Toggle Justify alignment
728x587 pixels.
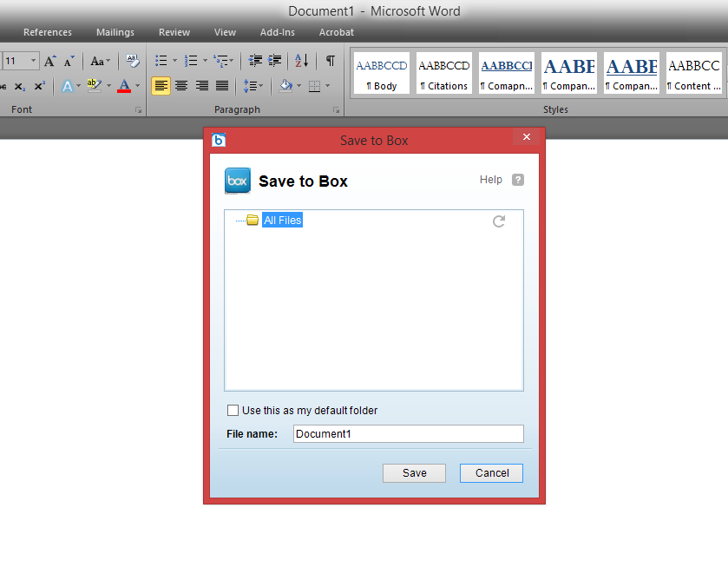[222, 86]
